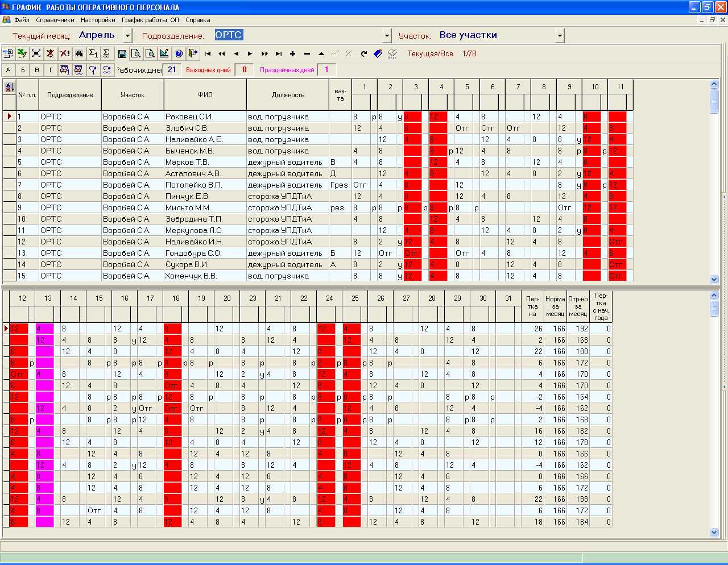Click the blue bookmark icon in navigator
728x565 pixels.
pyautogui.click(x=378, y=53)
